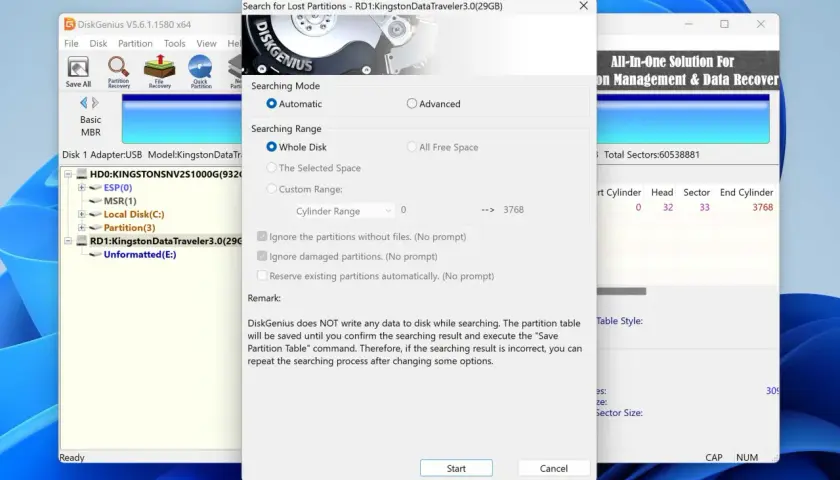Select MSR(1) in the disk tree

pos(120,200)
